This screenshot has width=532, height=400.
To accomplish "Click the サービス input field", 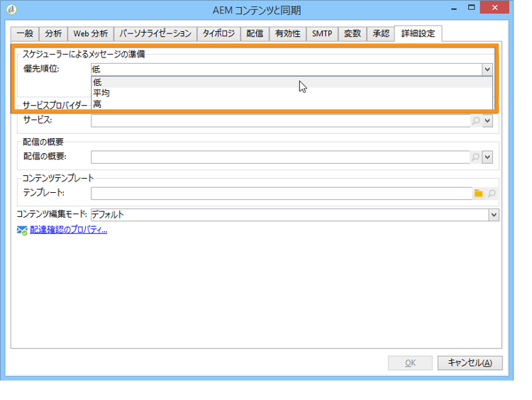I will (x=281, y=121).
